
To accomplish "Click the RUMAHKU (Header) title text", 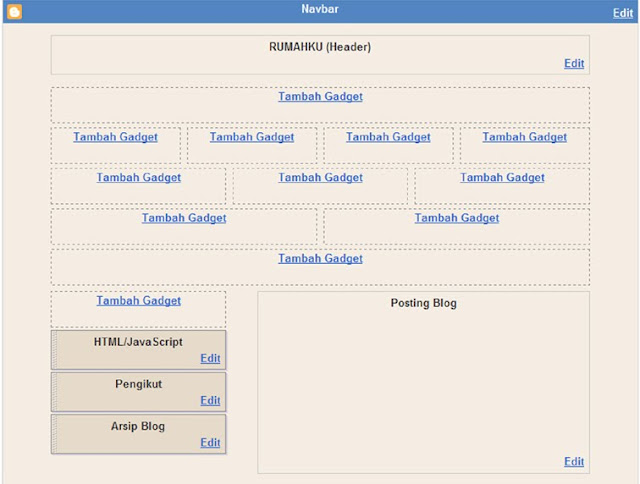I will click(x=320, y=47).
